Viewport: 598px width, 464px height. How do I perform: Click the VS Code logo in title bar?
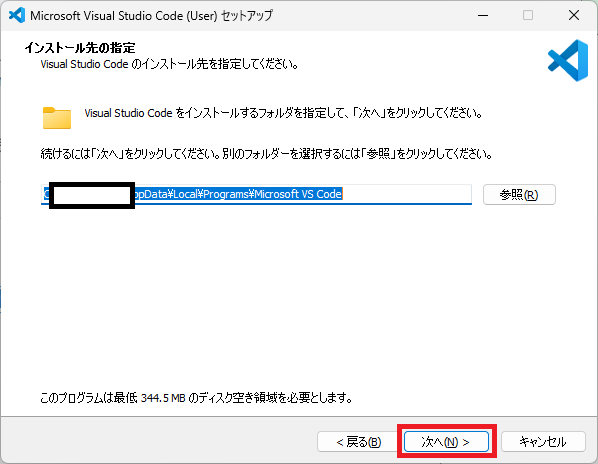(17, 15)
